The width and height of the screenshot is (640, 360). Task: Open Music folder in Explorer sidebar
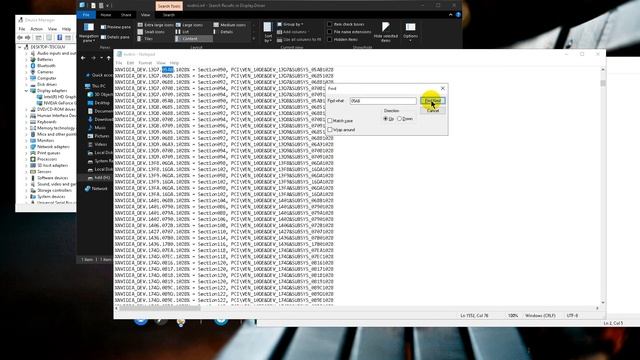[x=97, y=128]
